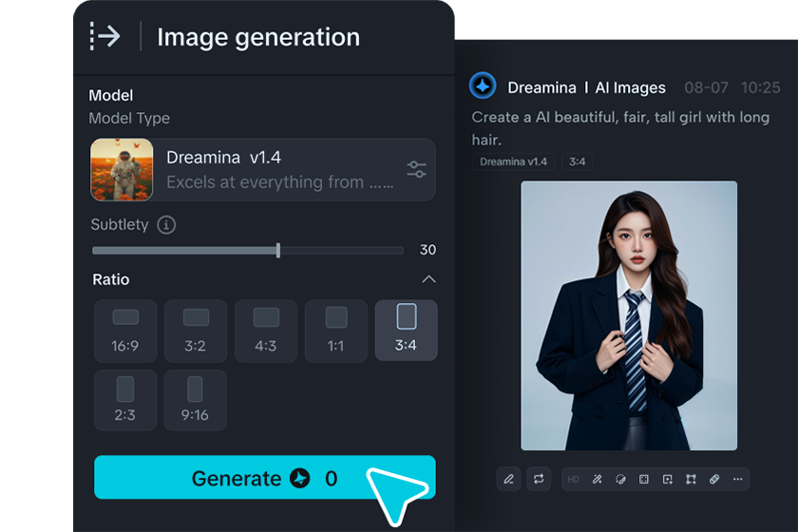The height and width of the screenshot is (532, 798).
Task: Click the edit prompt pencil icon
Action: [508, 479]
